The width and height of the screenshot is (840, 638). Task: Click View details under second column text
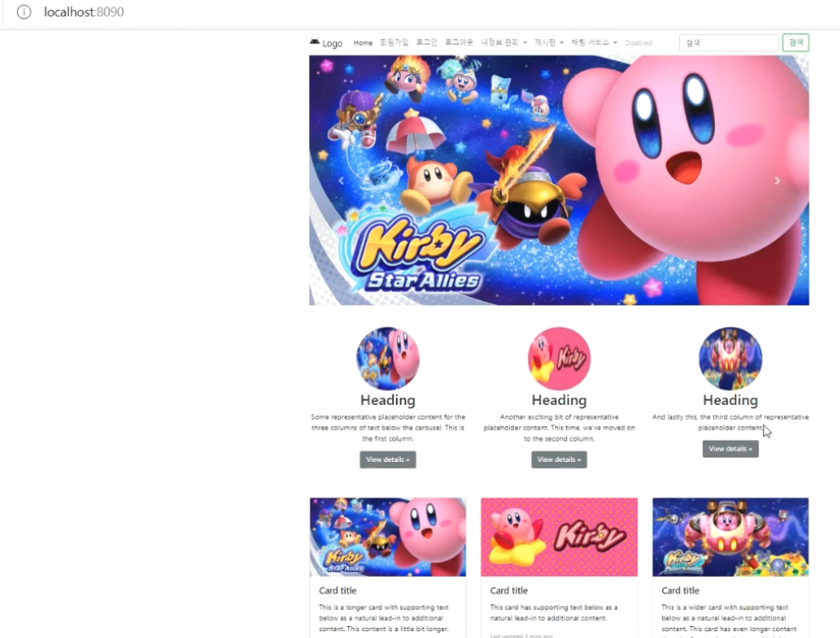[x=559, y=459]
